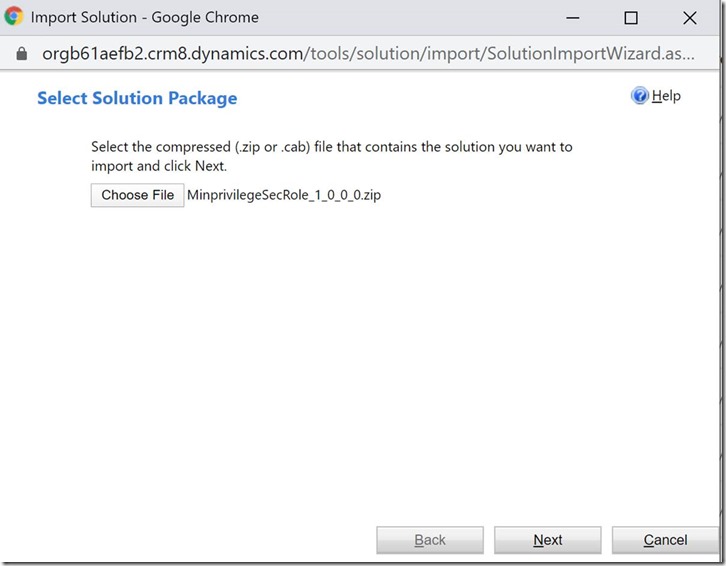Click the blank wizard content area
The height and width of the screenshot is (566, 726).
pyautogui.click(x=360, y=360)
